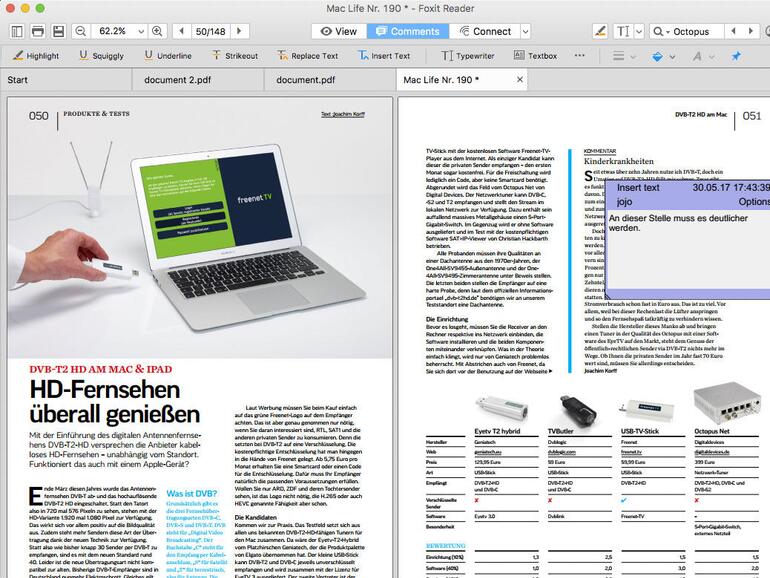Viewport: 770px width, 578px height.
Task: Click the Save icon
Action: (x=58, y=31)
